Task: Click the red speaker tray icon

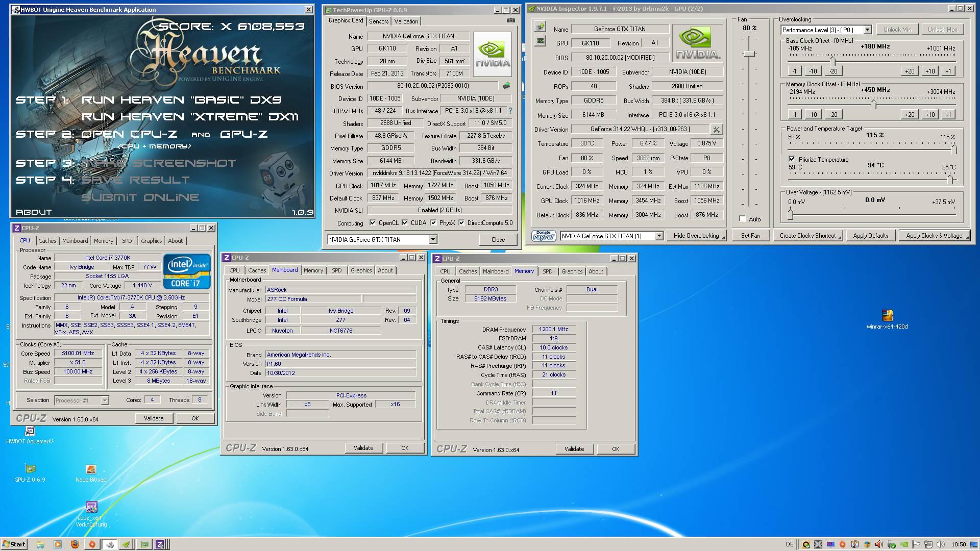Action: click(879, 544)
